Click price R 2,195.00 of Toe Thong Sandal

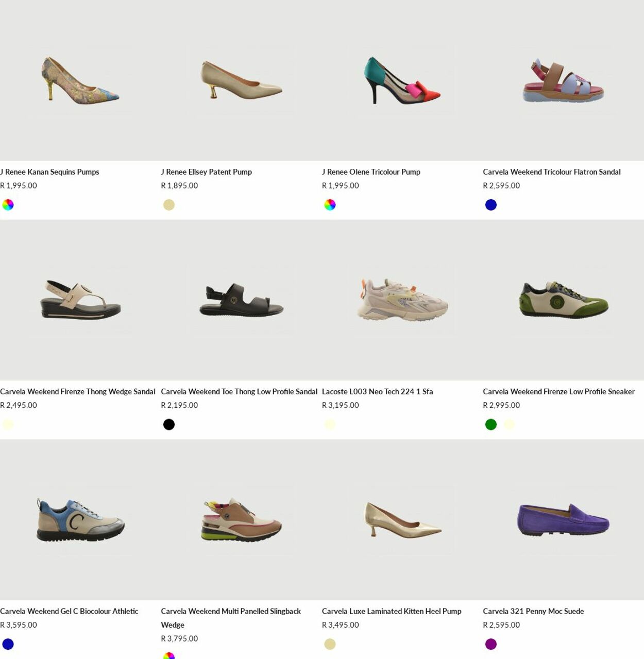tap(179, 406)
